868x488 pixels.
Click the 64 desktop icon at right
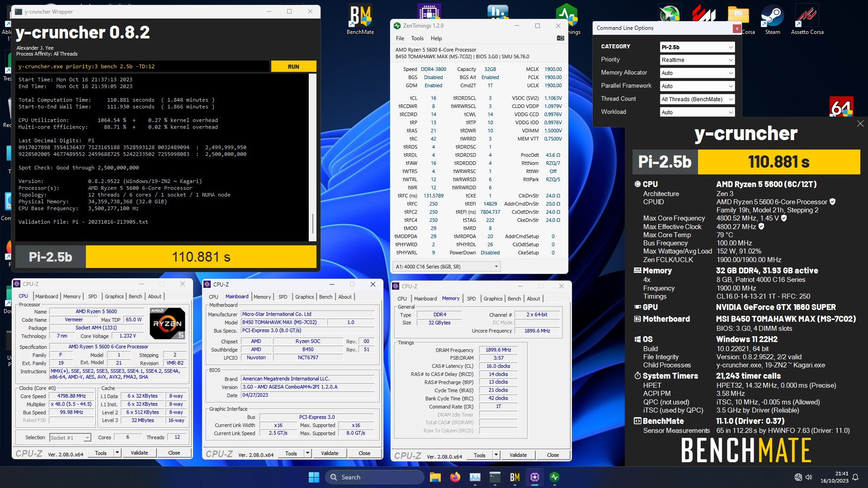(x=841, y=108)
